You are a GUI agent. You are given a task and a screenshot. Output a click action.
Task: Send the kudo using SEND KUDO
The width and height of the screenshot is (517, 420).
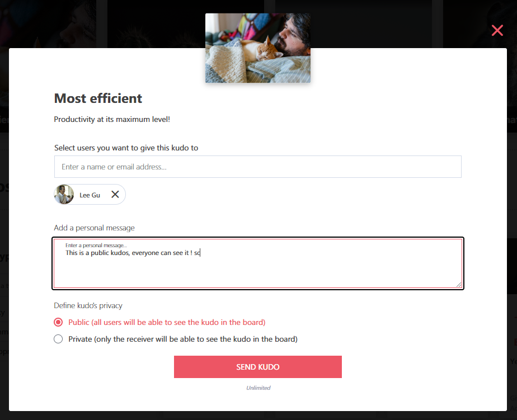258,367
